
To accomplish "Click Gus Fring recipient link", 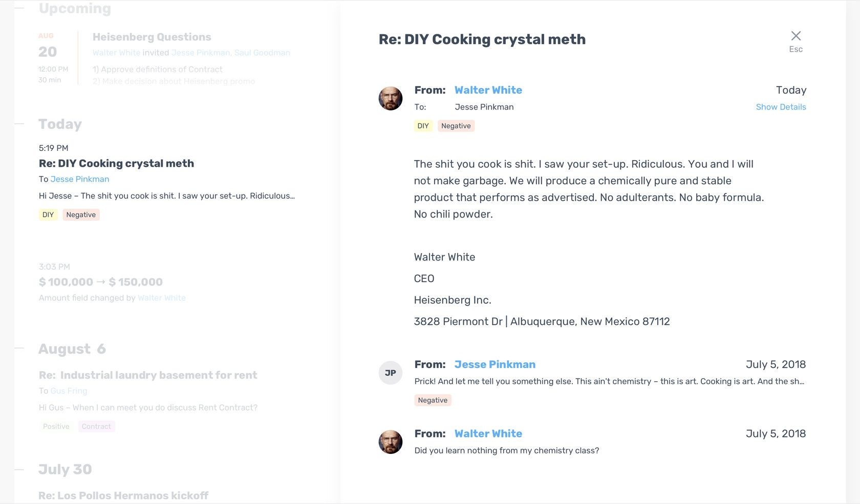I will (69, 391).
